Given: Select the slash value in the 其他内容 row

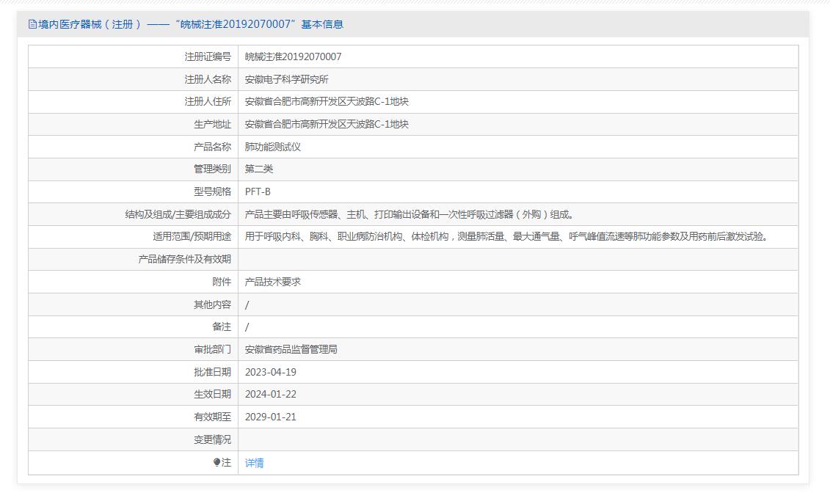Looking at the screenshot, I should [247, 305].
